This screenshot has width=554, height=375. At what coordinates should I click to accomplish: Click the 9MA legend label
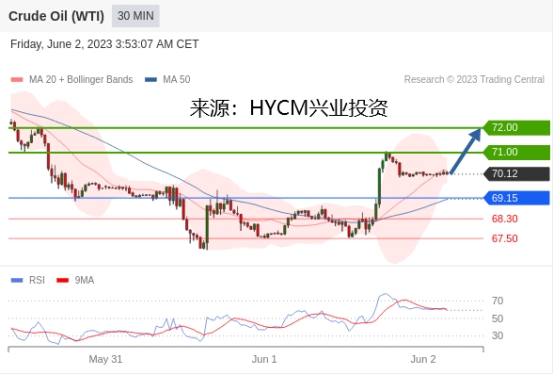pos(84,281)
